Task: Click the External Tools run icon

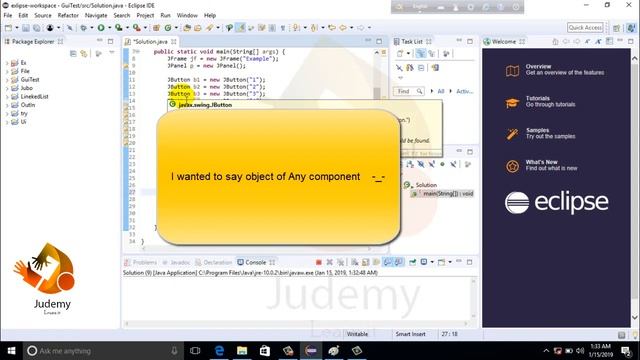Action: tap(137, 28)
